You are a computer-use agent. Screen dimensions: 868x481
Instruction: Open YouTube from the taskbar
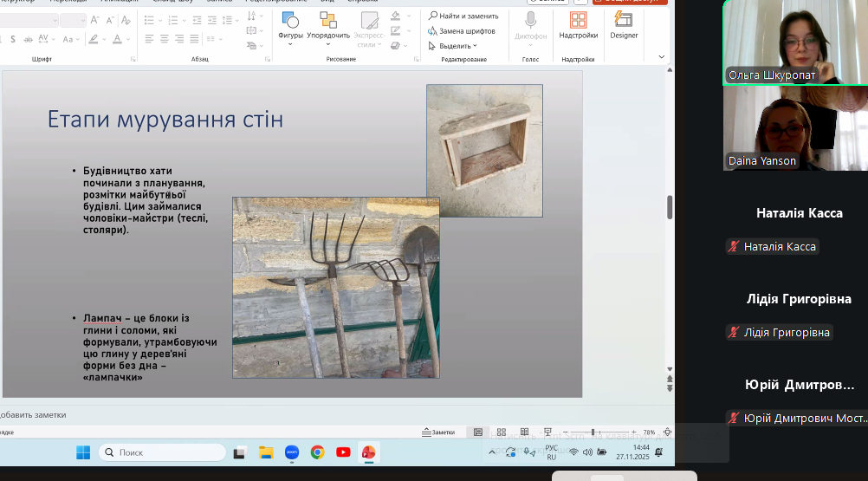point(343,452)
